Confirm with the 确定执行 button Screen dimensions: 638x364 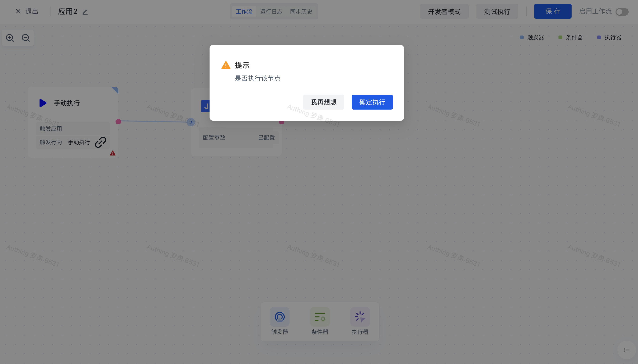coord(372,102)
